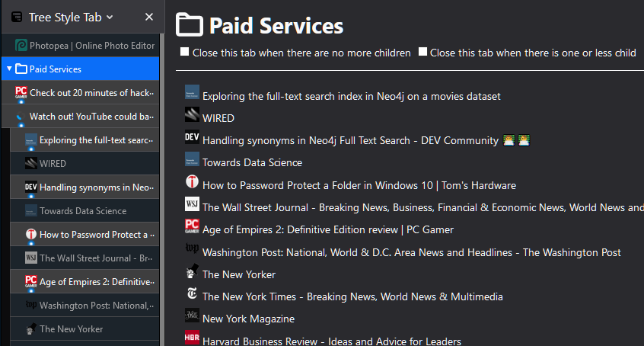This screenshot has width=644, height=346.
Task: Click Towards Data Science favicon in main list
Action: pos(192,159)
